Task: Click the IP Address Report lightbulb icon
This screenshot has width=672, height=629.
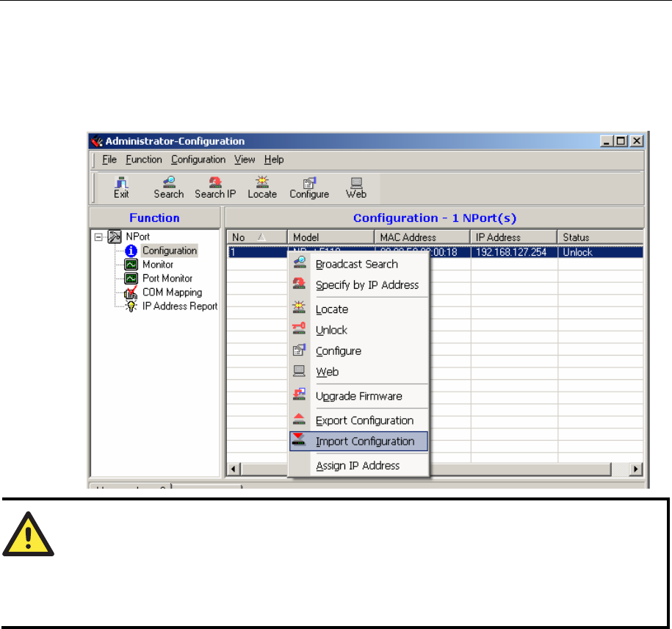Action: point(131,306)
